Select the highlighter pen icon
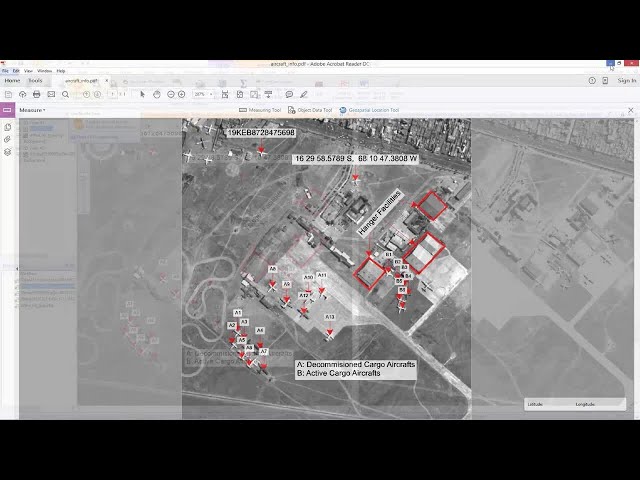This screenshot has height=480, width=640. (x=304, y=95)
